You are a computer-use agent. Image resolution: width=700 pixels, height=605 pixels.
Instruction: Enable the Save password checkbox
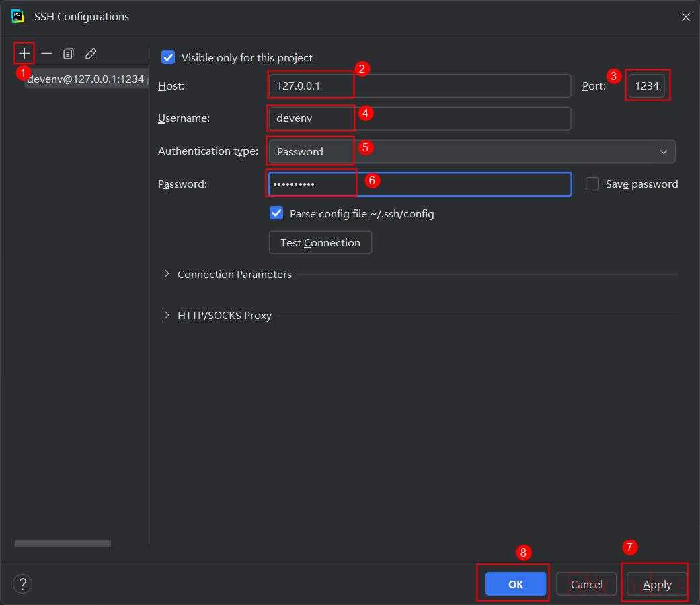tap(592, 184)
